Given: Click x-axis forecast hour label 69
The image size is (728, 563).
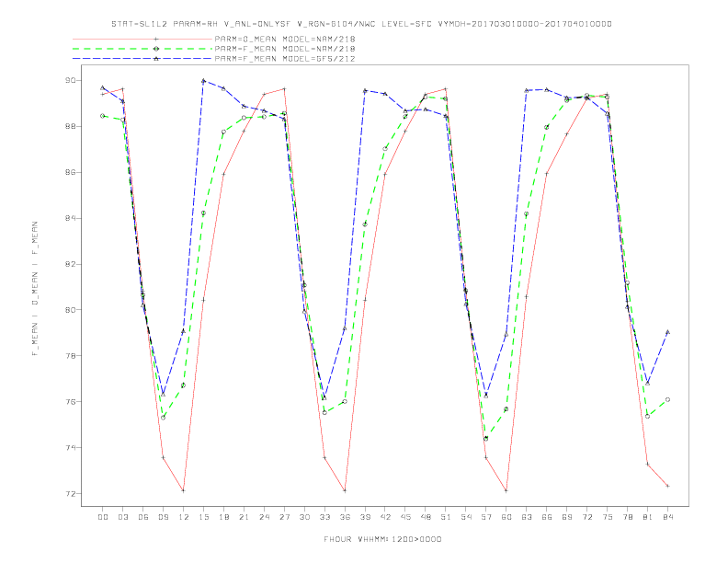Looking at the screenshot, I should click(567, 517).
